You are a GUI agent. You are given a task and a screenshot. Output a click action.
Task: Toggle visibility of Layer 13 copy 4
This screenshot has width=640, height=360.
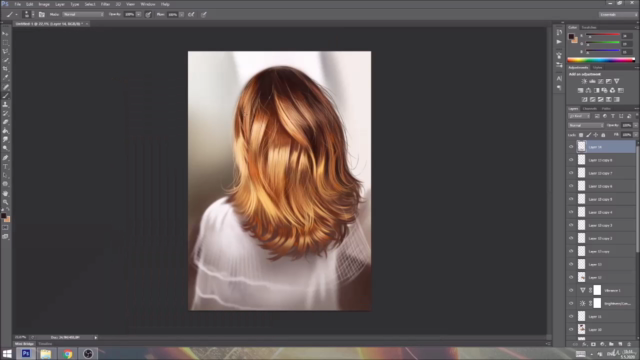click(571, 212)
